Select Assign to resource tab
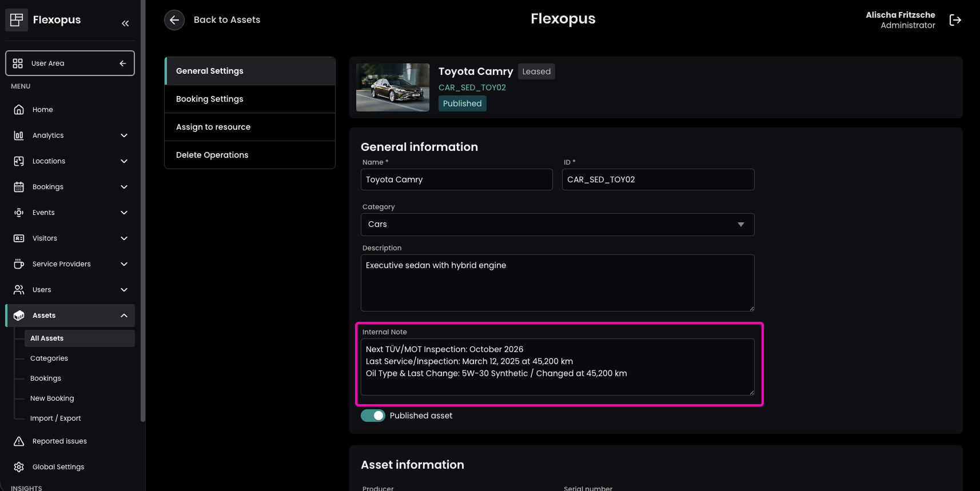The image size is (980, 491). point(250,127)
